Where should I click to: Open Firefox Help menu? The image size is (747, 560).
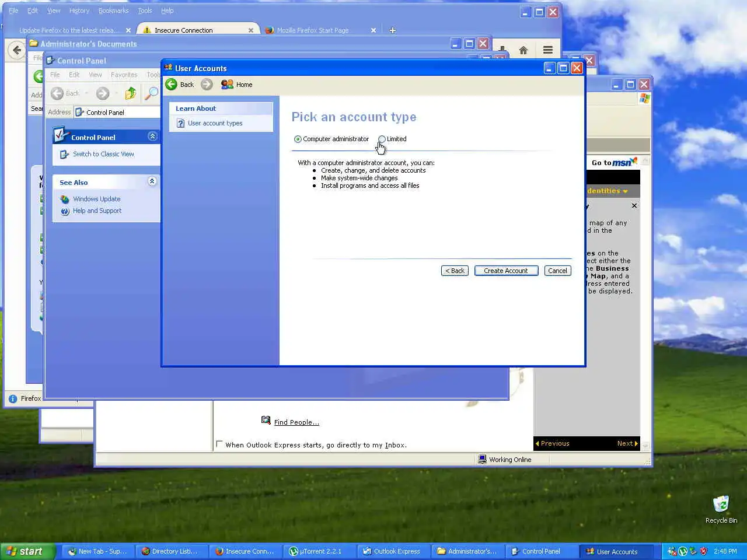click(x=167, y=10)
